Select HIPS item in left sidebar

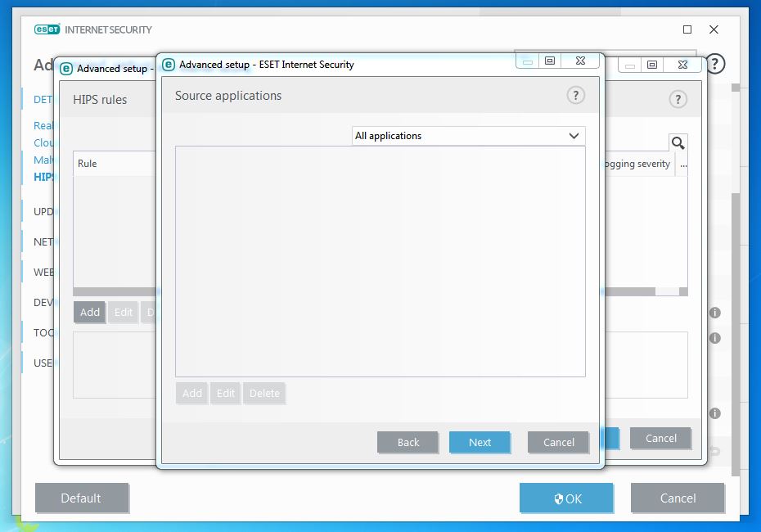click(43, 177)
